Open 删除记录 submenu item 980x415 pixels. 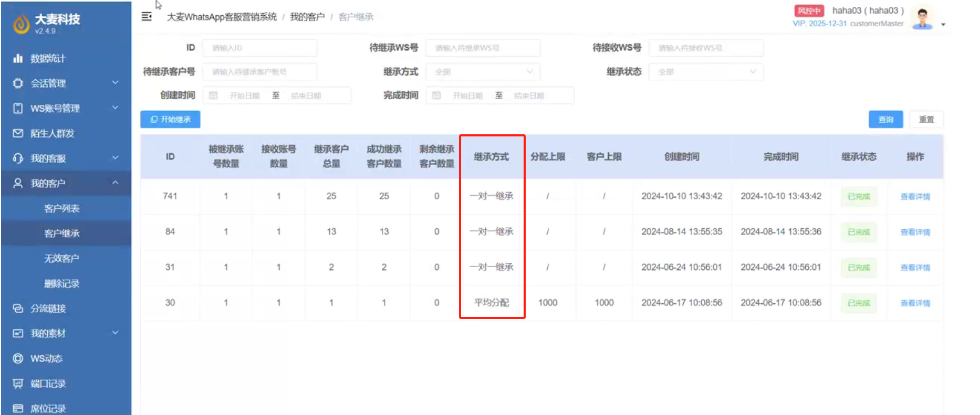[x=62, y=283]
